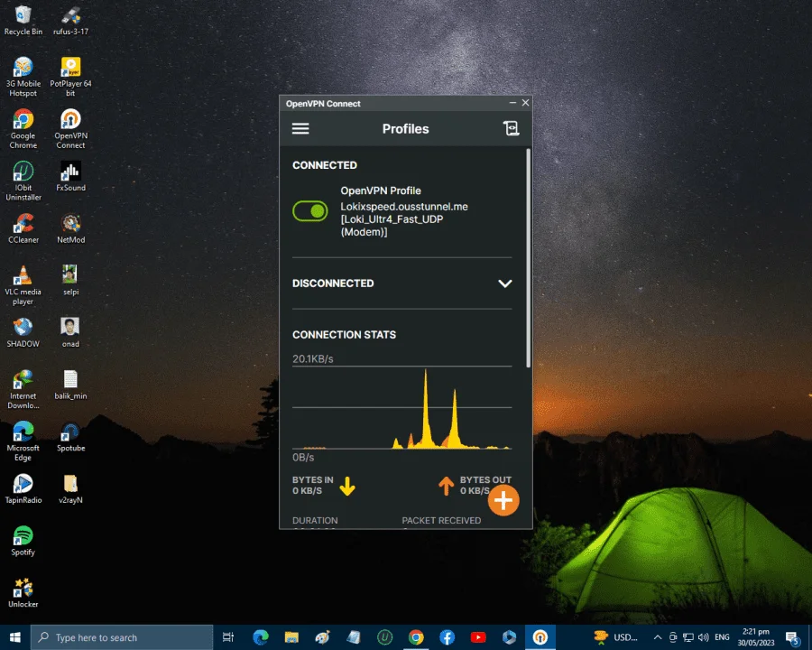This screenshot has width=812, height=650.
Task: Click the taskbar search box
Action: 122,637
